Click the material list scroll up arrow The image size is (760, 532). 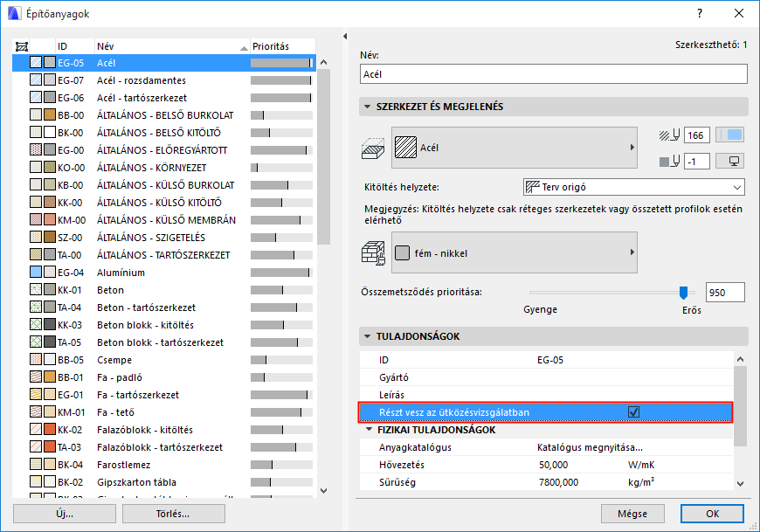point(324,63)
